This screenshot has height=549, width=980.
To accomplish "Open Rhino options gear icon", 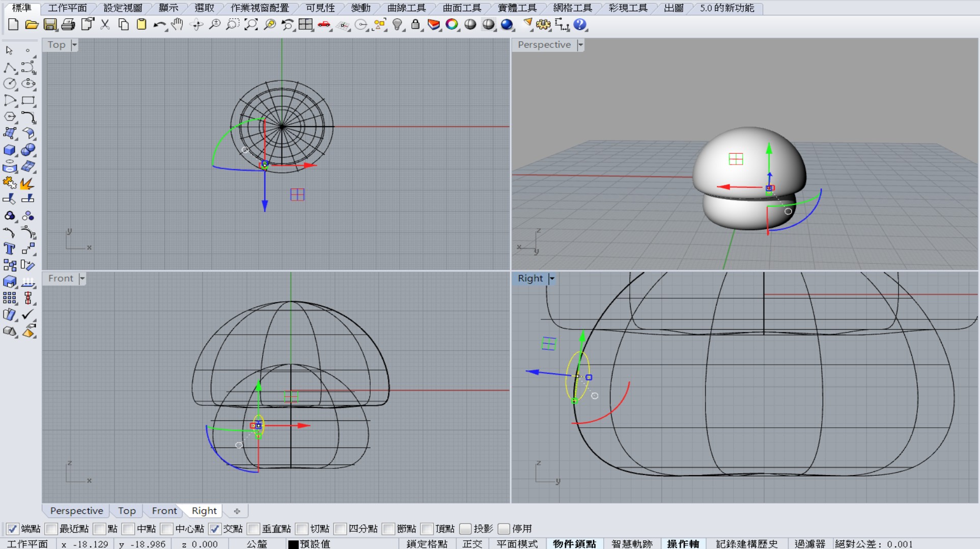I will tap(543, 24).
